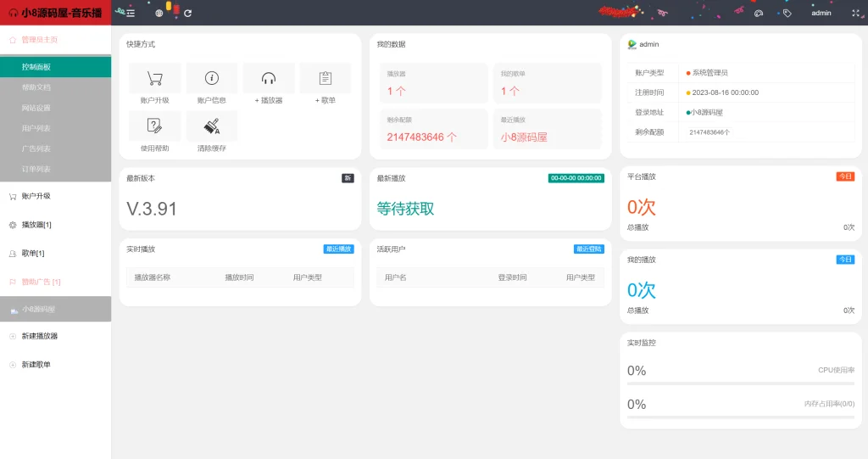Open the 使用帮助 help shortcut icon
Viewport: 868px width, 459px height.
coord(155,126)
